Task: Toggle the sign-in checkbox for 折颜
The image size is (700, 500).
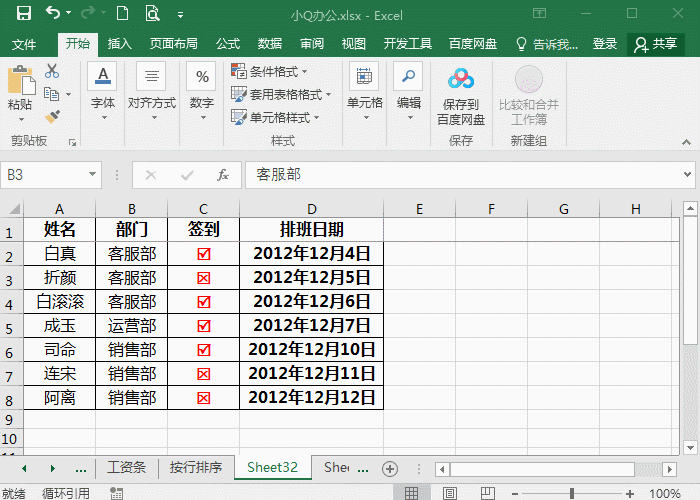Action: click(x=204, y=278)
